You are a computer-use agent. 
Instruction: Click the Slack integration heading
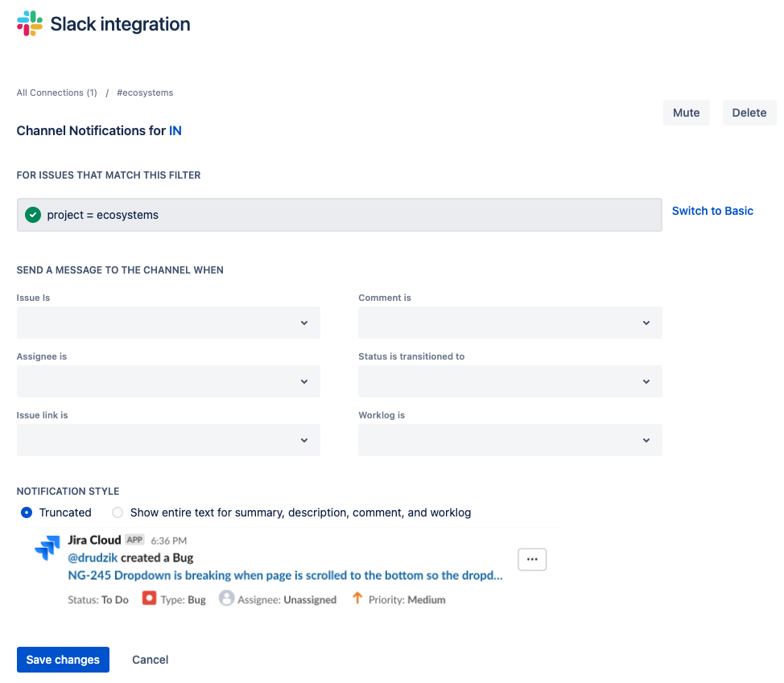pos(121,24)
